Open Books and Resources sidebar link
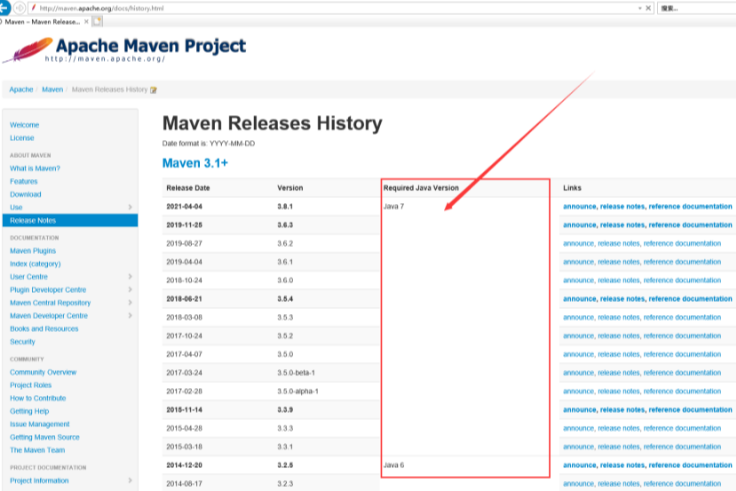This screenshot has height=491, width=736. tap(44, 329)
